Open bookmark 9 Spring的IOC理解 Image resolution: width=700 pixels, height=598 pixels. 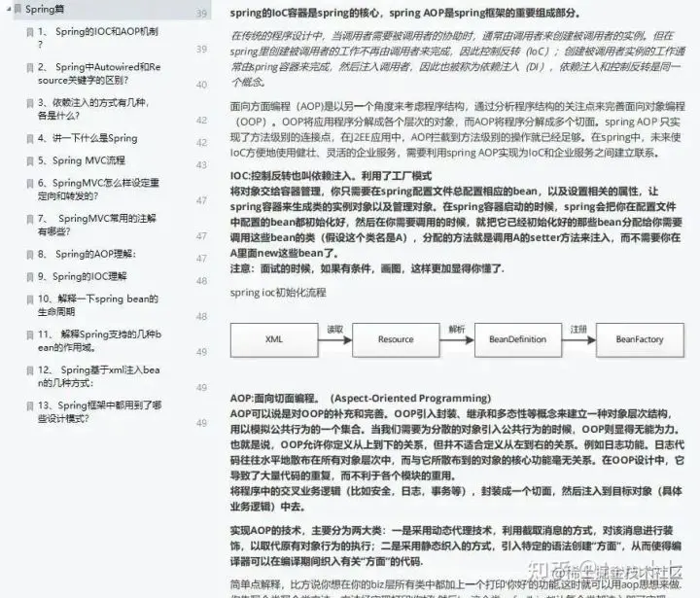[x=82, y=276]
